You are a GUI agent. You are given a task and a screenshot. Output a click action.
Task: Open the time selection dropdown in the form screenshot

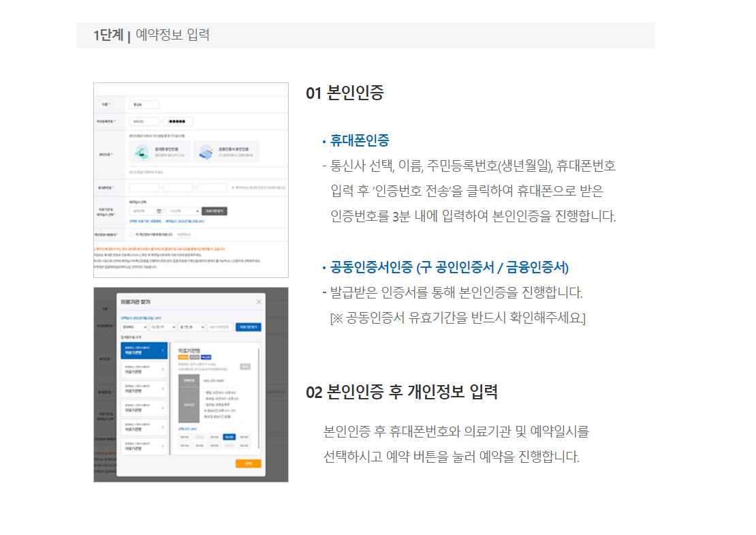183,211
